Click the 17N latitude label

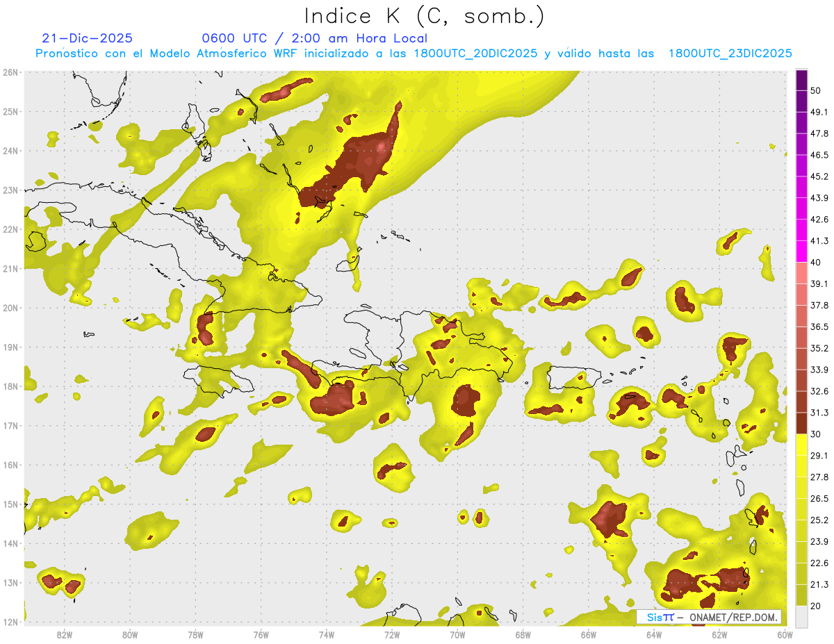[x=10, y=425]
